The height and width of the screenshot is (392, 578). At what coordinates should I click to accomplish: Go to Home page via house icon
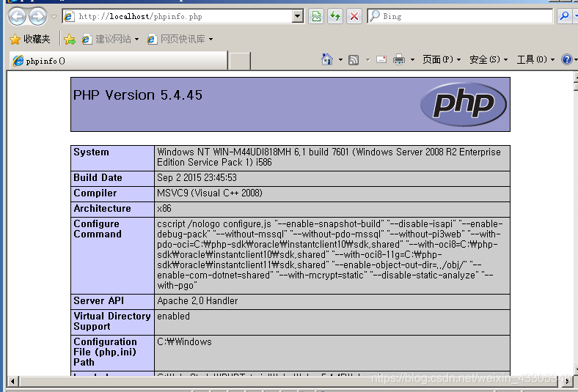(x=327, y=59)
